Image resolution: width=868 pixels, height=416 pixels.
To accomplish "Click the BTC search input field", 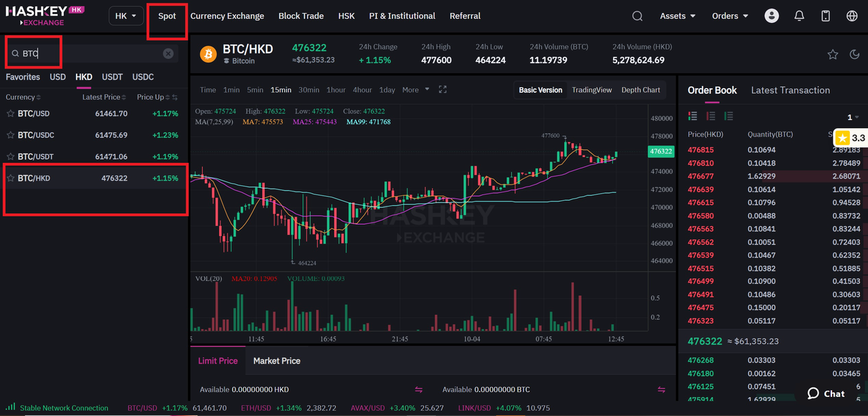I will [88, 54].
